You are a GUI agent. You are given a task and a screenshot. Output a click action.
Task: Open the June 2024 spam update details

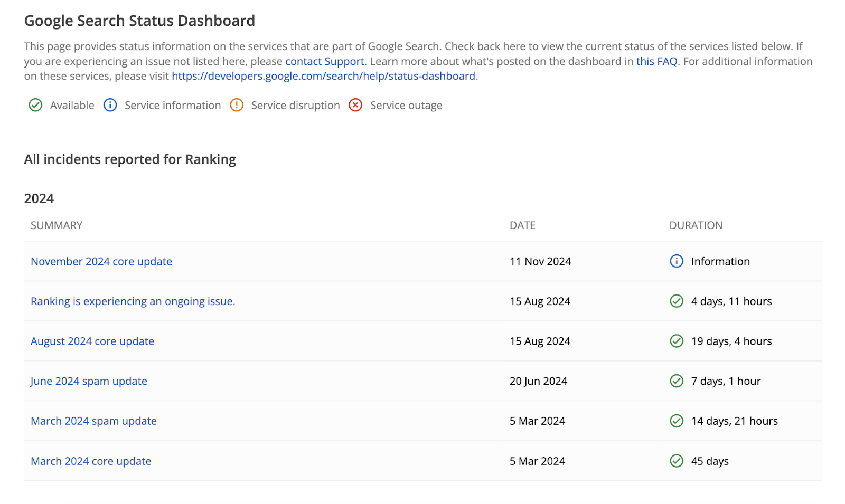[x=89, y=381]
